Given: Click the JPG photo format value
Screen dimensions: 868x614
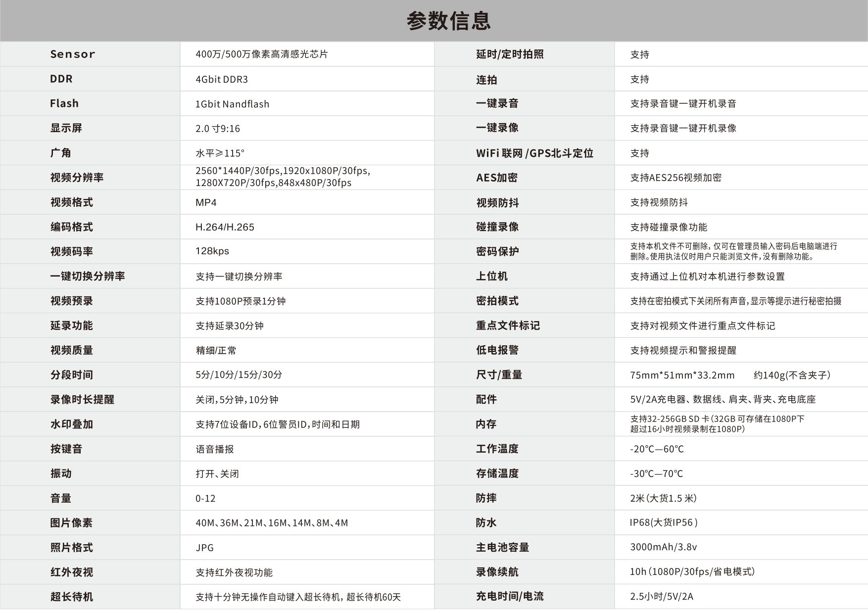Looking at the screenshot, I should [x=204, y=548].
